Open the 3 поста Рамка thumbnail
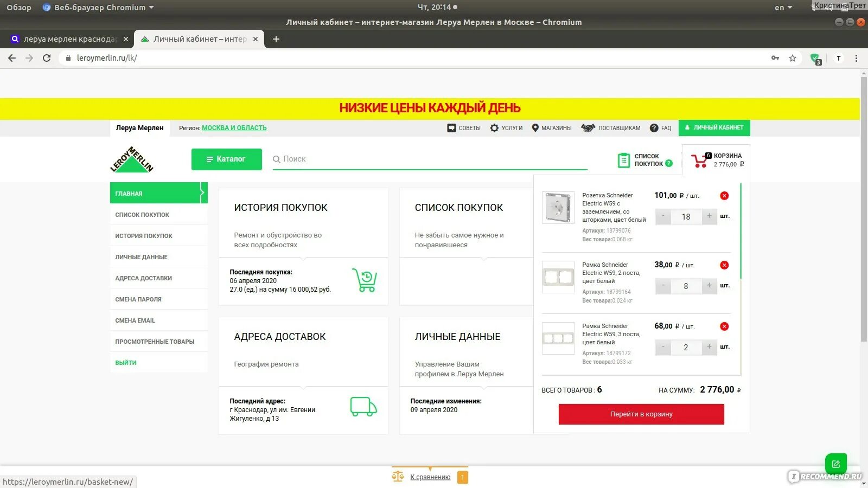868x488 pixels. point(558,338)
